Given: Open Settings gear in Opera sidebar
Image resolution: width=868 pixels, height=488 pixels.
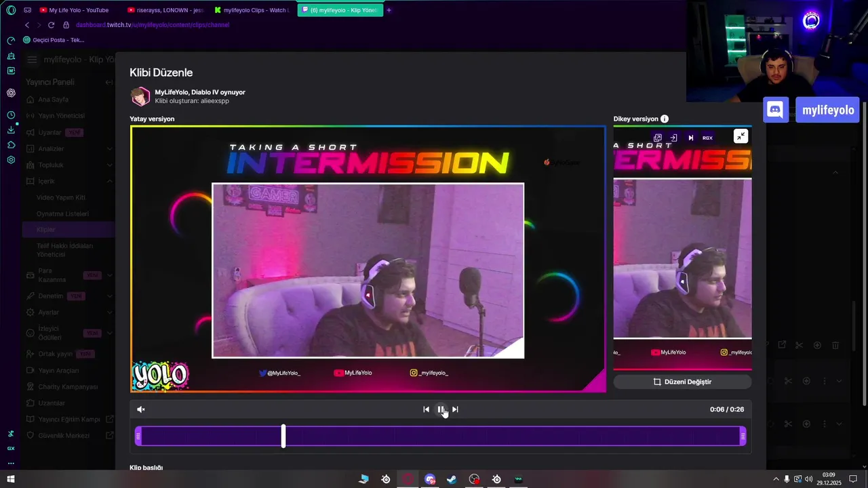Looking at the screenshot, I should [11, 160].
